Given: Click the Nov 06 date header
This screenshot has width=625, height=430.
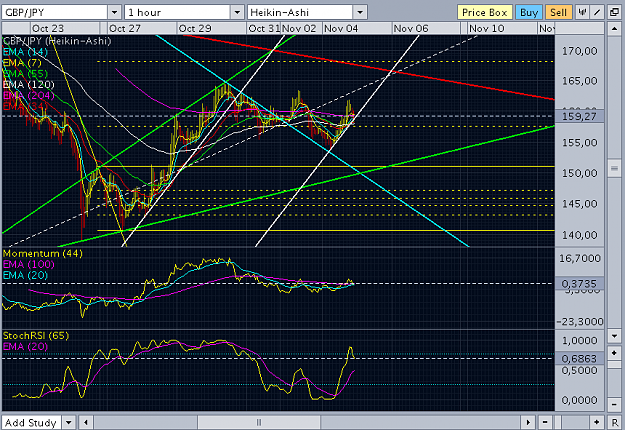Looking at the screenshot, I should point(411,29).
